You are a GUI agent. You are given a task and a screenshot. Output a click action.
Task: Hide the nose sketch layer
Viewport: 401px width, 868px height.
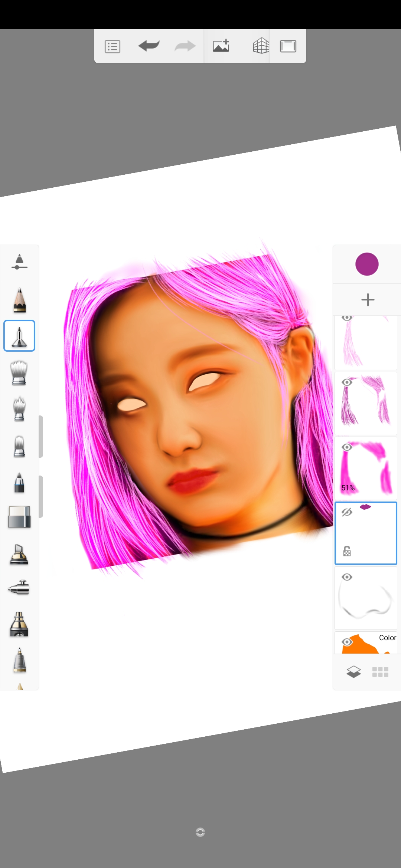coord(347,577)
